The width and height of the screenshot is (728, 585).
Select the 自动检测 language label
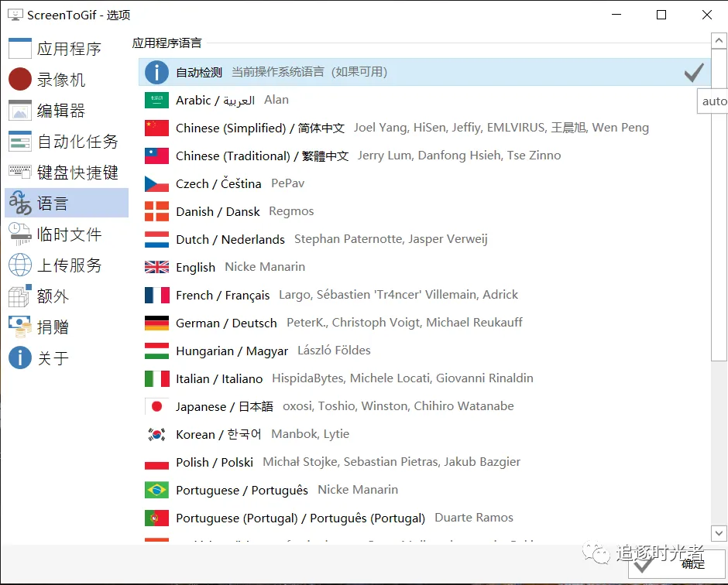tap(199, 73)
